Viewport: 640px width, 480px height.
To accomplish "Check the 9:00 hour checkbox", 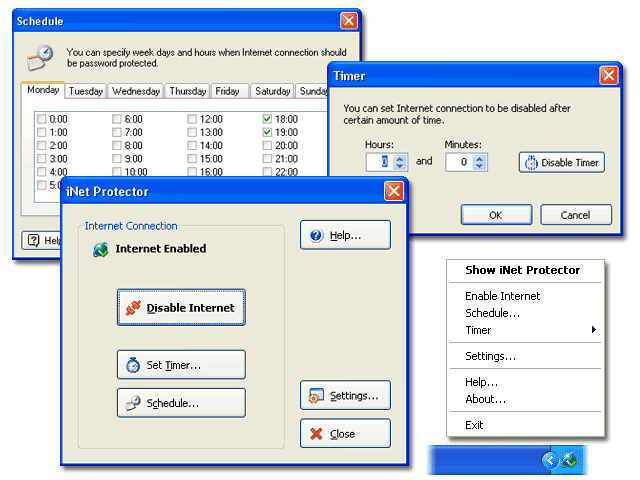I will 117,158.
